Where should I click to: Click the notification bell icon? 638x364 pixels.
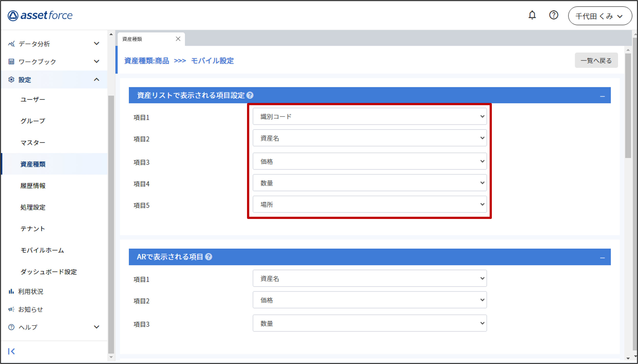pos(532,15)
